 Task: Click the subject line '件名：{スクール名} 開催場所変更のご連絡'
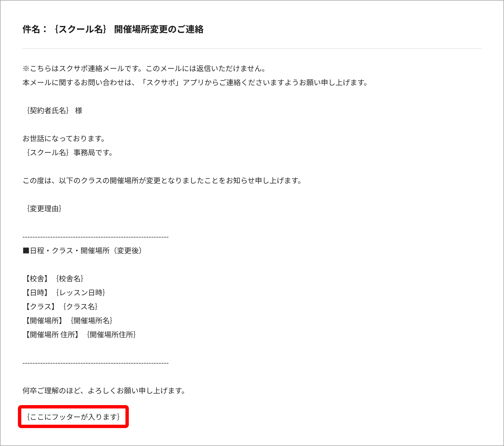pos(113,29)
